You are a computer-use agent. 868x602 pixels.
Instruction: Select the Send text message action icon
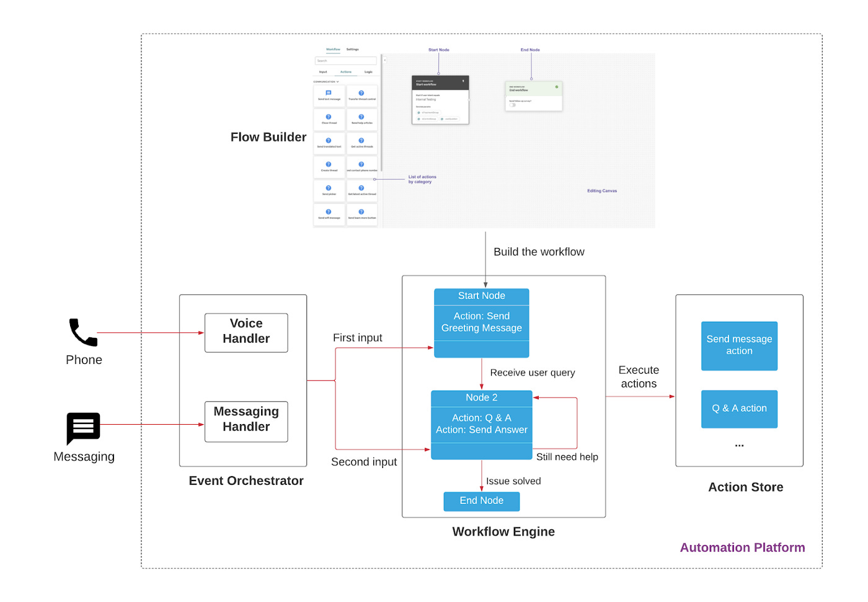click(329, 92)
